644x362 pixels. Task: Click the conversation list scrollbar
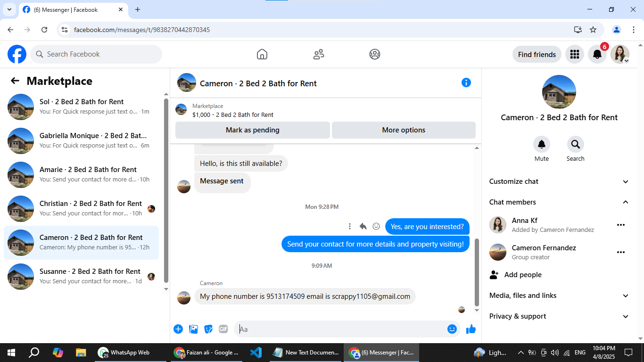(166, 191)
